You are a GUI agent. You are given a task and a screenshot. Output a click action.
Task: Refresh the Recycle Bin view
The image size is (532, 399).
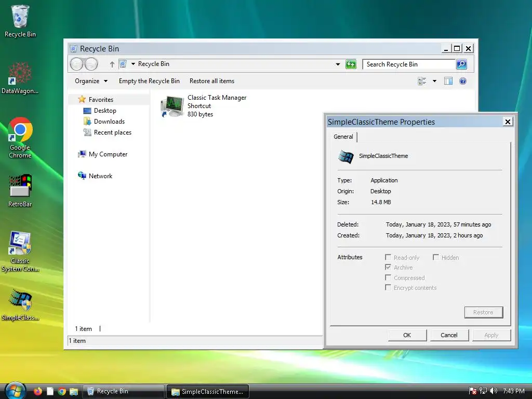351,64
